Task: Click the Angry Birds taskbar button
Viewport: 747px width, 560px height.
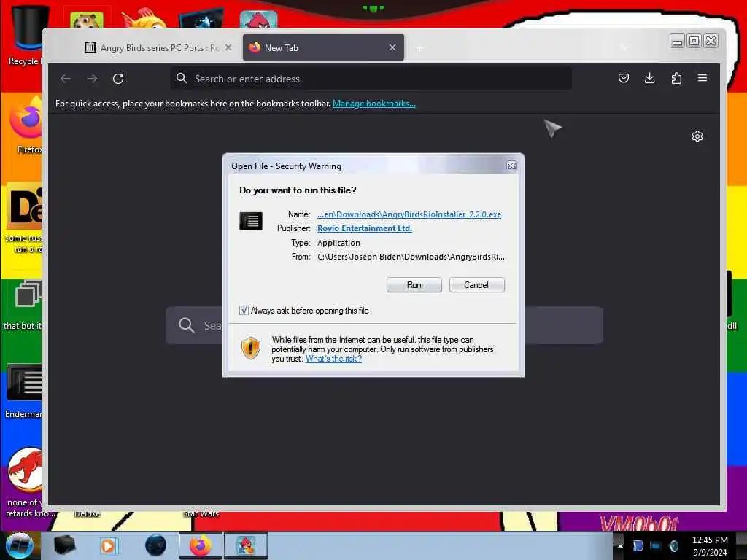Action: click(246, 545)
